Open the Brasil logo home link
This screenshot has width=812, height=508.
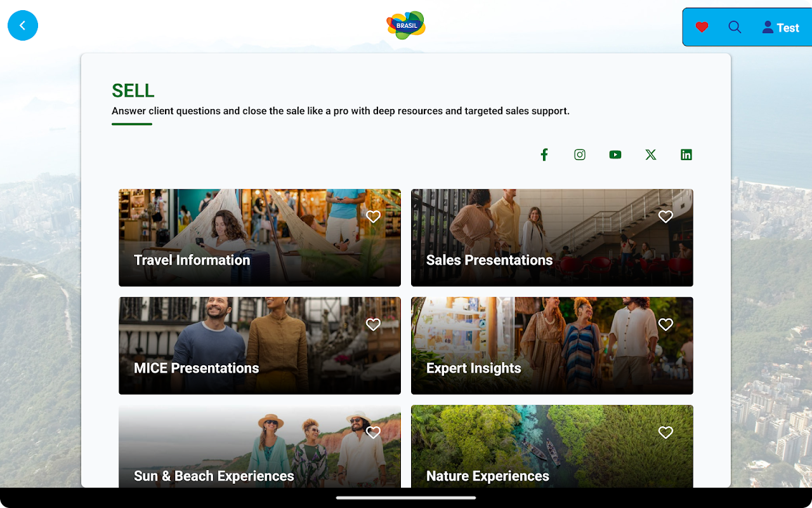(406, 25)
